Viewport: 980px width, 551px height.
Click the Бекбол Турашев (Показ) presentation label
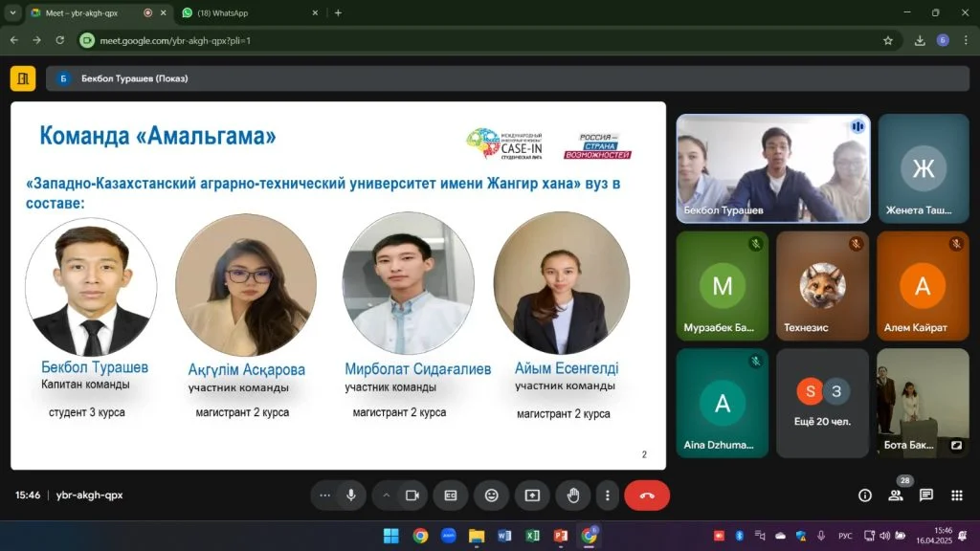[134, 78]
